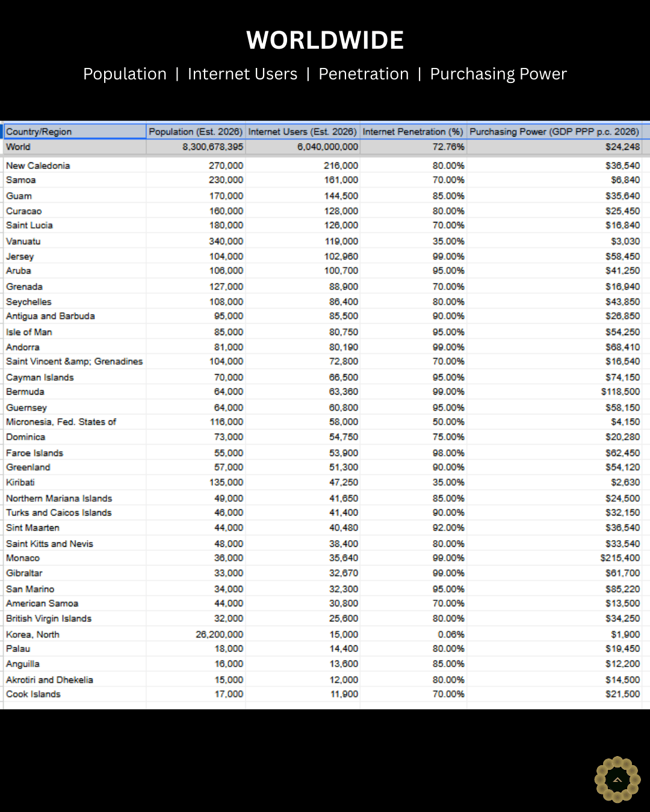Select the Internet Penetration (%) column header
The height and width of the screenshot is (812, 650).
413,132
